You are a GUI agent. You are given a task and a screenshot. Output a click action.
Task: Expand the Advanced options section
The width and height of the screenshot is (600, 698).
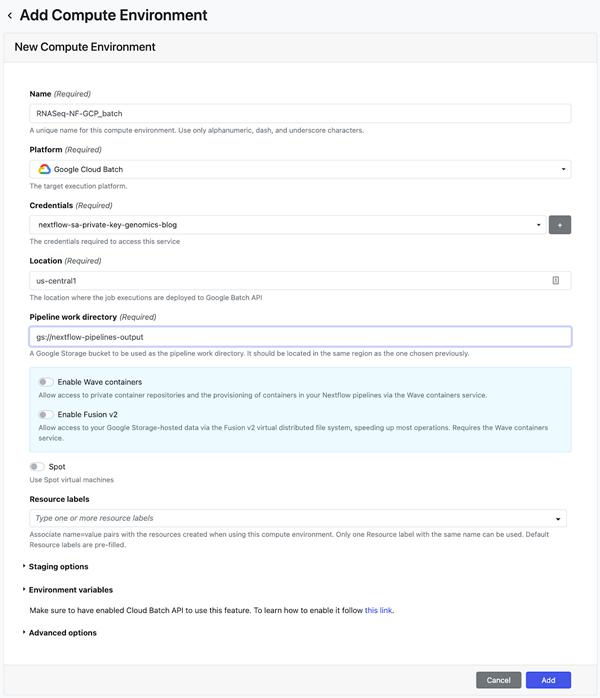click(62, 632)
